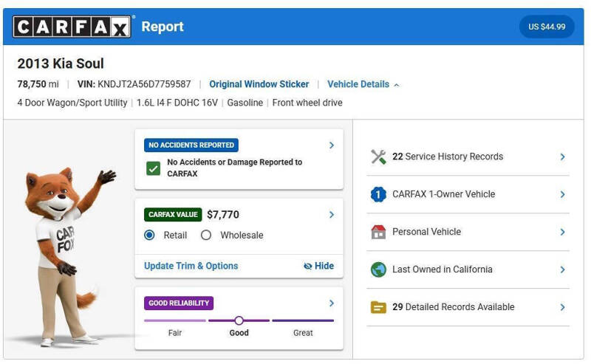This screenshot has height=364, width=591.
Task: Click 29 Detailed Records Available text
Action: pyautogui.click(x=454, y=307)
